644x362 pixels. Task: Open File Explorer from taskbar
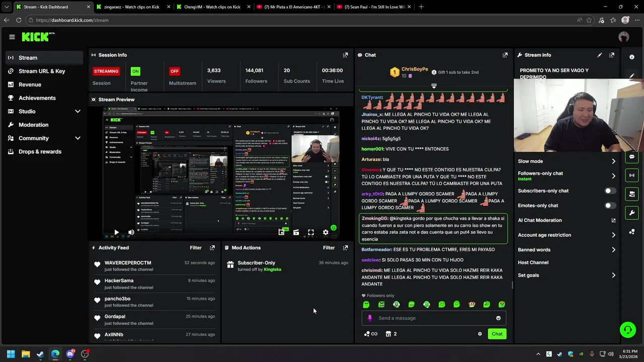26,354
